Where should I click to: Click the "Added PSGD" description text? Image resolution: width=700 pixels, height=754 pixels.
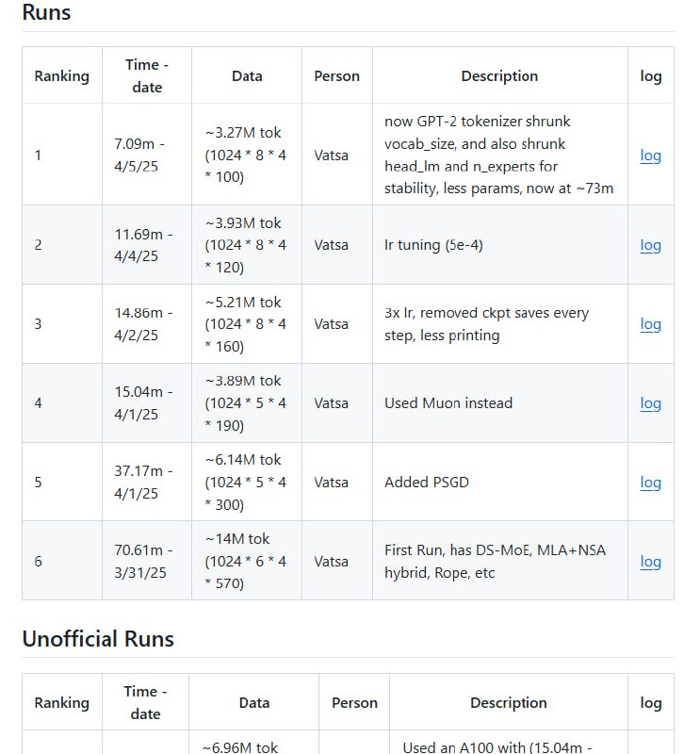click(427, 483)
